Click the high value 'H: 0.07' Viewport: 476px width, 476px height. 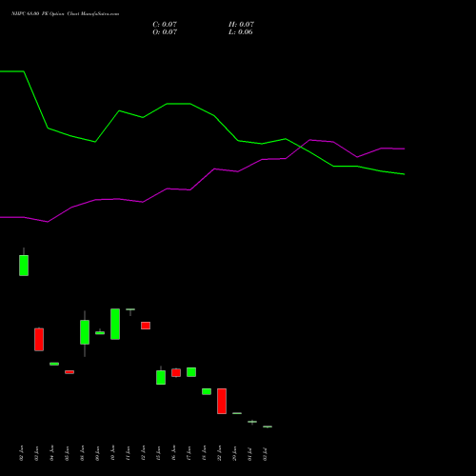(x=241, y=25)
